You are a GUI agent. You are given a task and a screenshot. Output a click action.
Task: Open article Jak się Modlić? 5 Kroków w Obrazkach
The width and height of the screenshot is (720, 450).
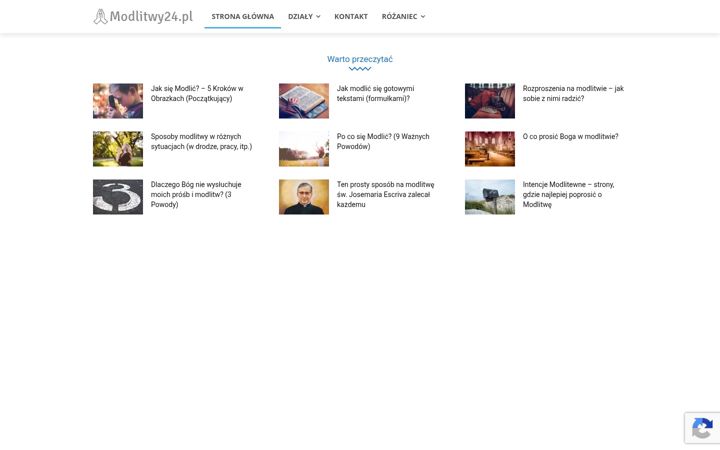(x=197, y=93)
